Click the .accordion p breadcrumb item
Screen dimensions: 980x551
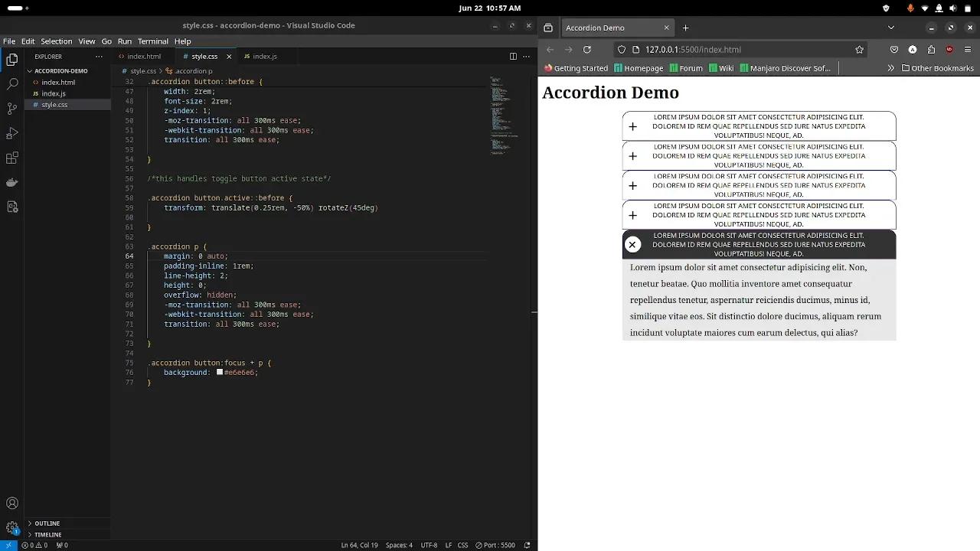pyautogui.click(x=190, y=71)
